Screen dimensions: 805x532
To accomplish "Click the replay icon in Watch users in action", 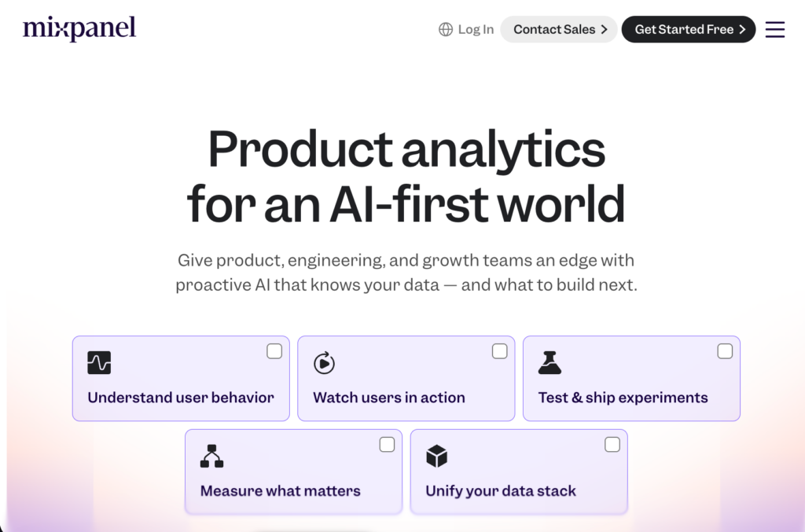I will [x=324, y=363].
